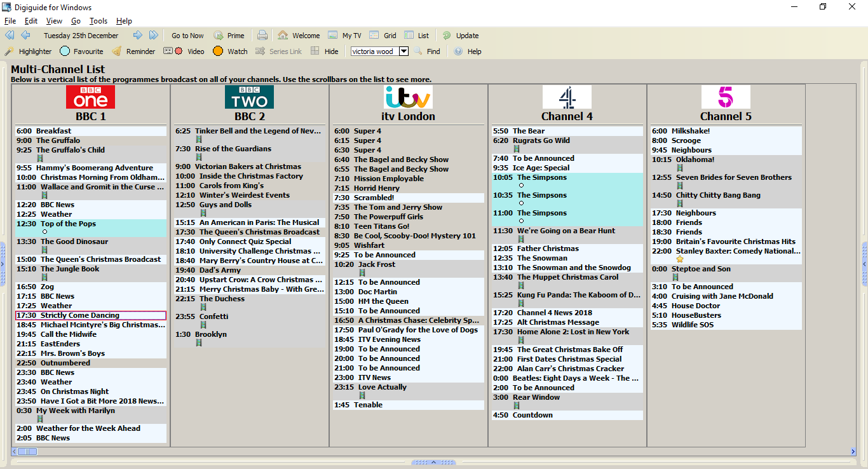
Task: Select the Highlighter marker tool
Action: pyautogui.click(x=29, y=51)
